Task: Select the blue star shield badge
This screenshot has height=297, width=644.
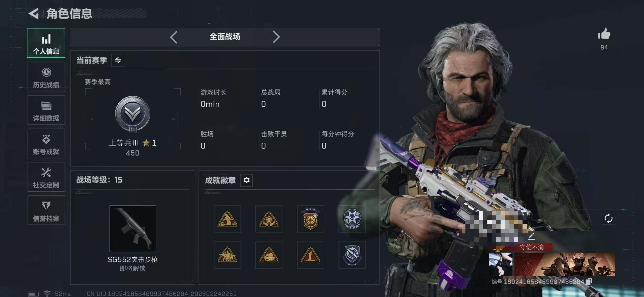Action: [352, 219]
